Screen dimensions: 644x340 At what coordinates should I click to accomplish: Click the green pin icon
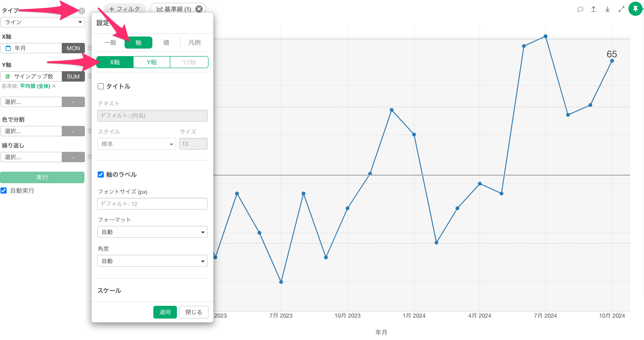635,9
